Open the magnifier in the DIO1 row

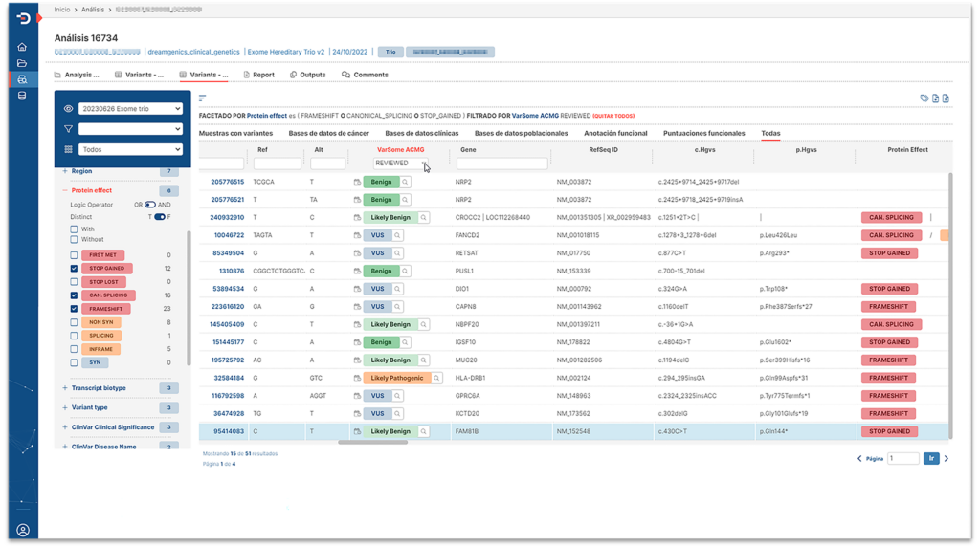coord(397,289)
